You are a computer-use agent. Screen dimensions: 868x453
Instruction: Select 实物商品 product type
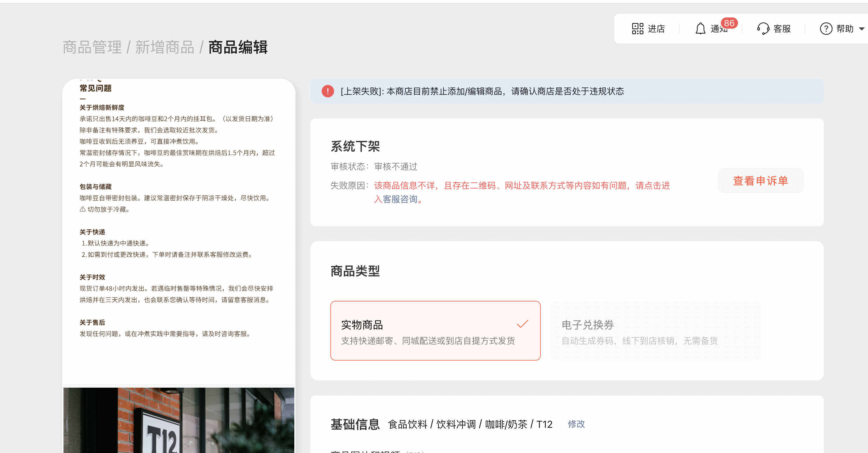pos(435,330)
